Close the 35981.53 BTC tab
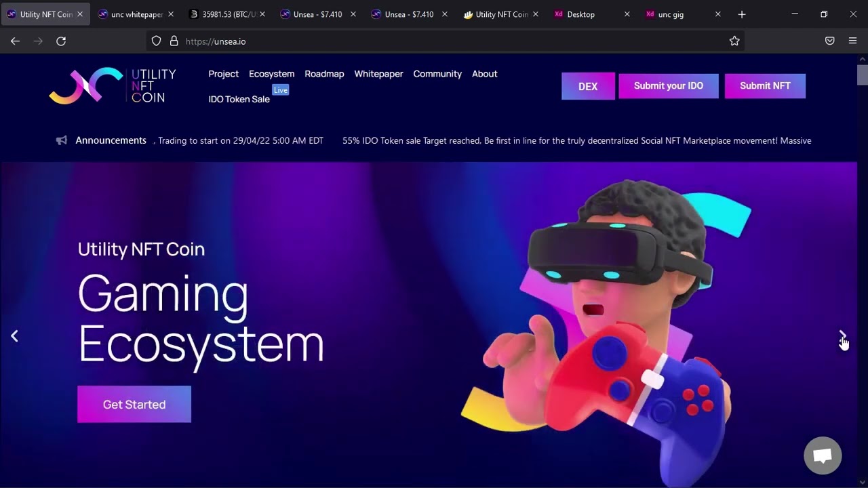 click(262, 14)
